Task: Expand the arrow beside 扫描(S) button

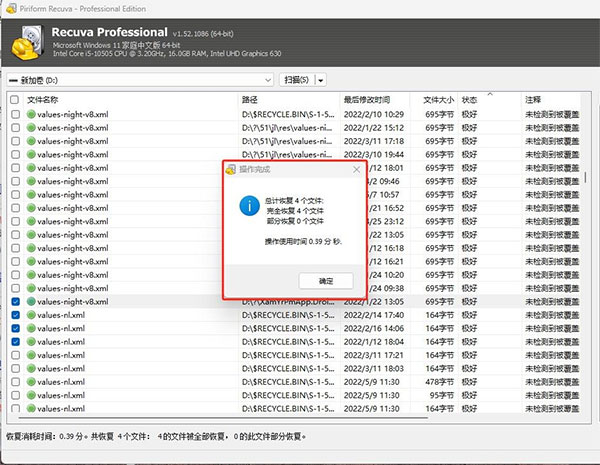Action: pyautogui.click(x=321, y=80)
